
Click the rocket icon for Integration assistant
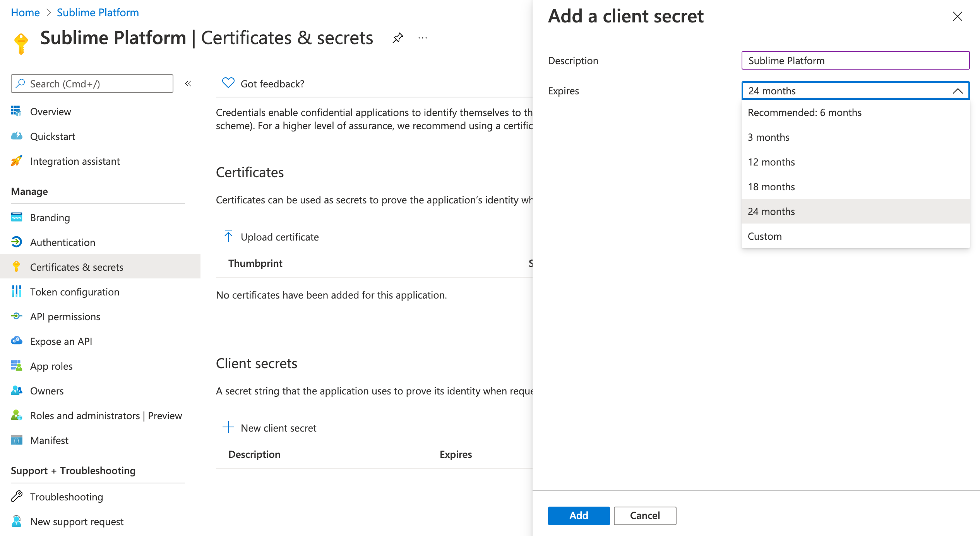(16, 161)
